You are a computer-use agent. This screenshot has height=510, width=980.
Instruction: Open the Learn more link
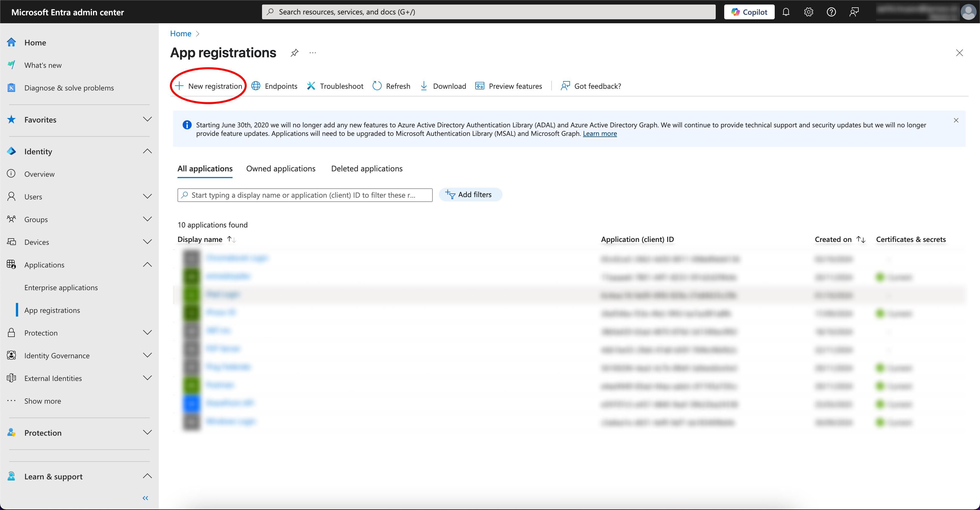tap(599, 134)
